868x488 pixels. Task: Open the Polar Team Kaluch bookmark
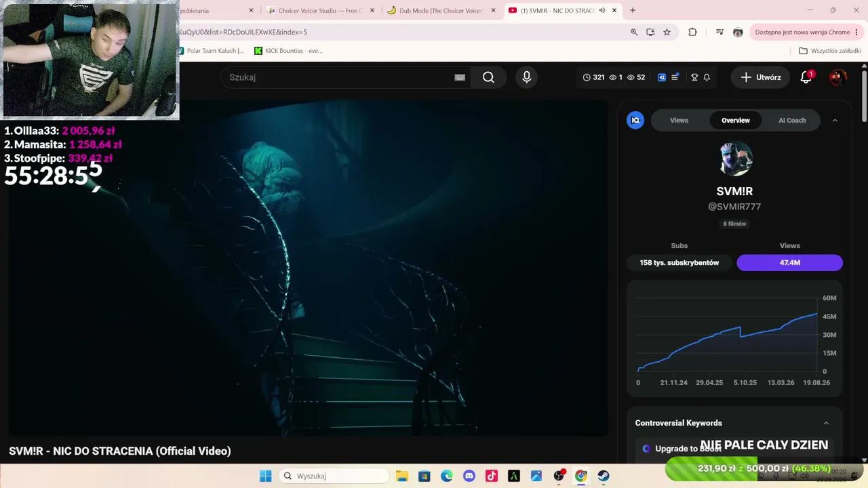tap(210, 51)
